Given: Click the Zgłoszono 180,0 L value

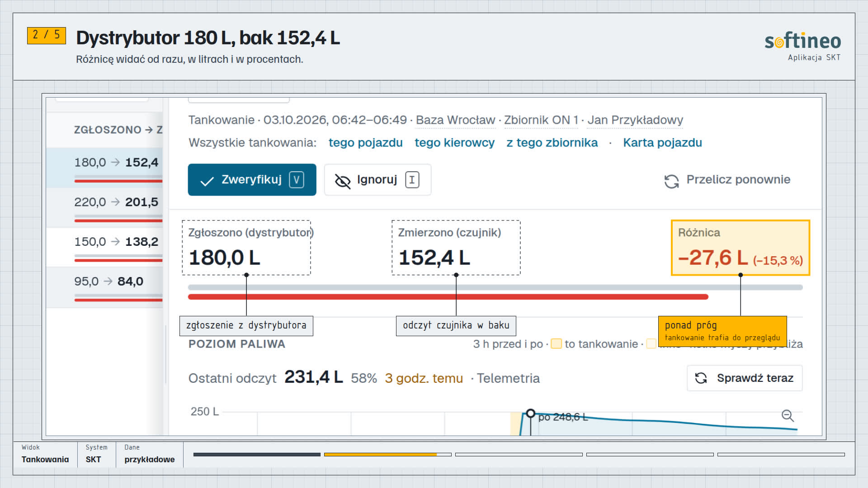Looking at the screenshot, I should point(225,258).
